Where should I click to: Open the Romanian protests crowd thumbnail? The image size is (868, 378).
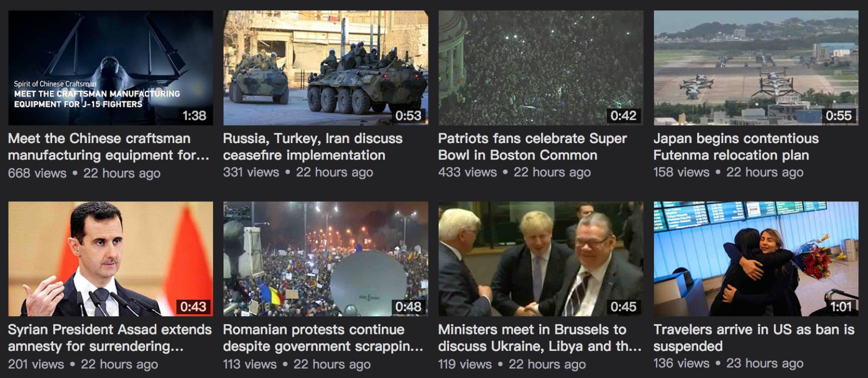[325, 259]
